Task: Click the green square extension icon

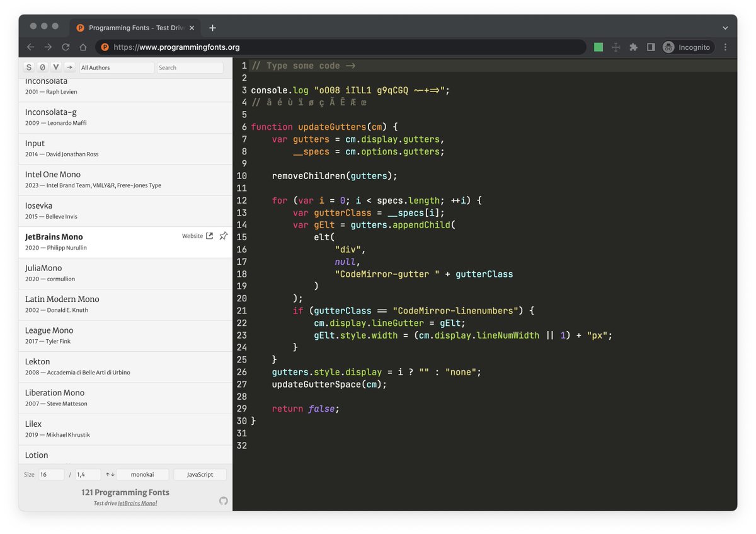Action: coord(598,47)
